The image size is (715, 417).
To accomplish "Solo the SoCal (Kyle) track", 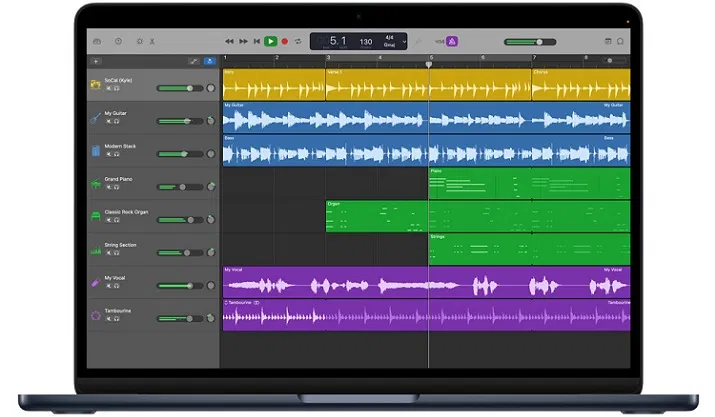I will (117, 89).
